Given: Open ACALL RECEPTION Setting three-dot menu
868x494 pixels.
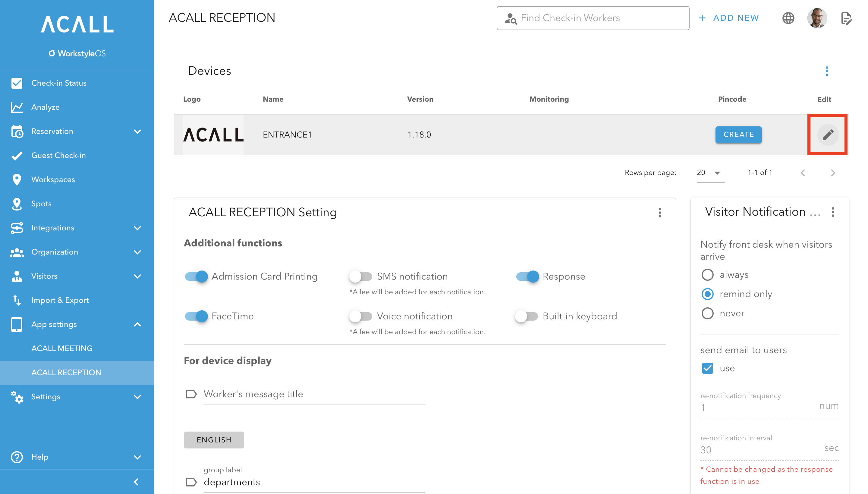Looking at the screenshot, I should [x=660, y=212].
